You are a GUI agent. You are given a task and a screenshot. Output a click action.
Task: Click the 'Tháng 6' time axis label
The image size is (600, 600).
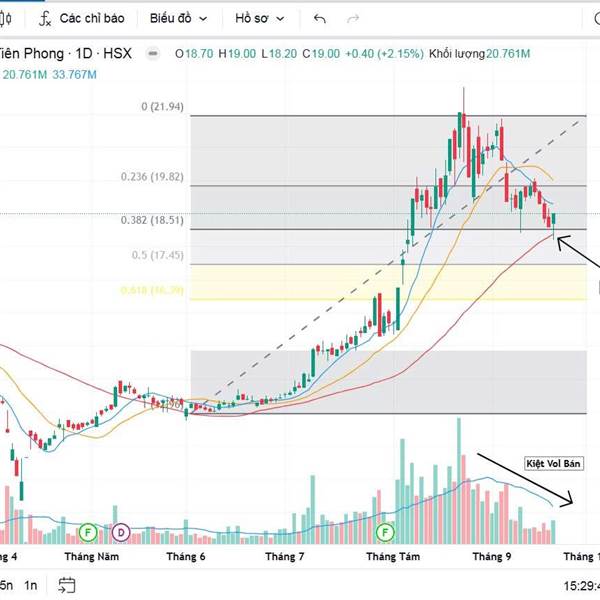pos(186,556)
